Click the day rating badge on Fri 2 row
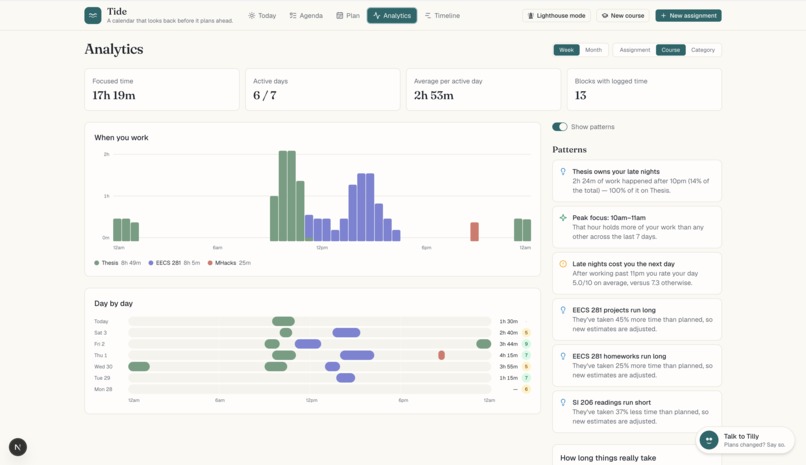 point(526,344)
